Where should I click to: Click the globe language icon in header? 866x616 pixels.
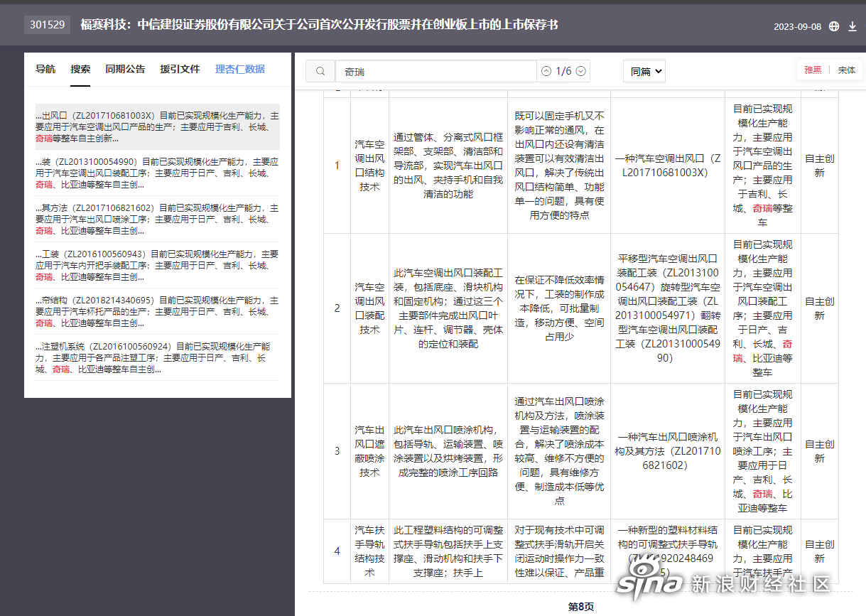coord(834,26)
